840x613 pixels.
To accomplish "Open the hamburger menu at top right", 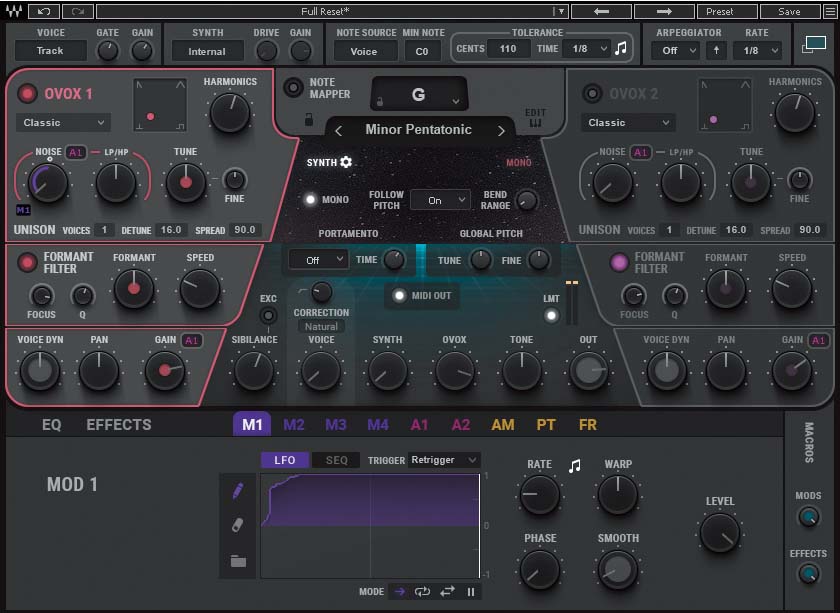I will tap(829, 11).
